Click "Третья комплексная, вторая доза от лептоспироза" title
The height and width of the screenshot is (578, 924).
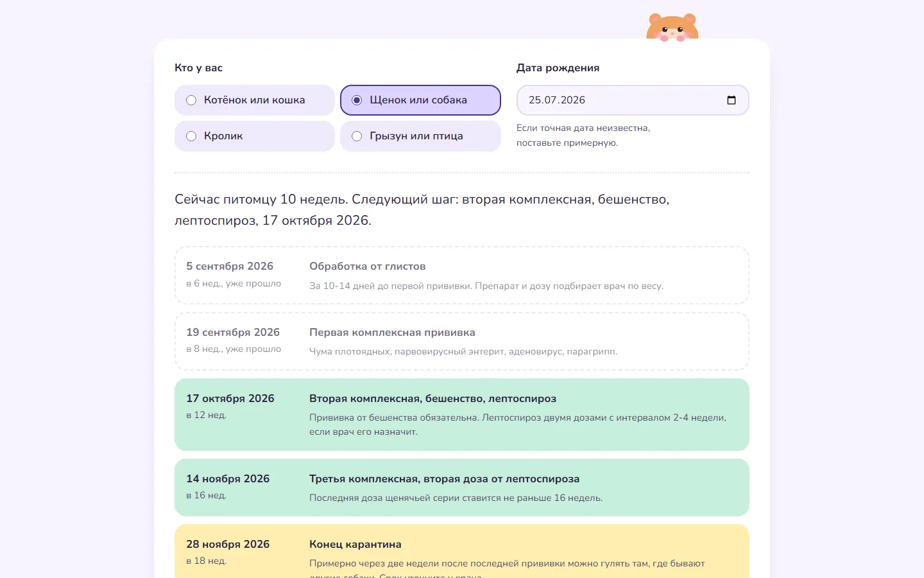[444, 478]
